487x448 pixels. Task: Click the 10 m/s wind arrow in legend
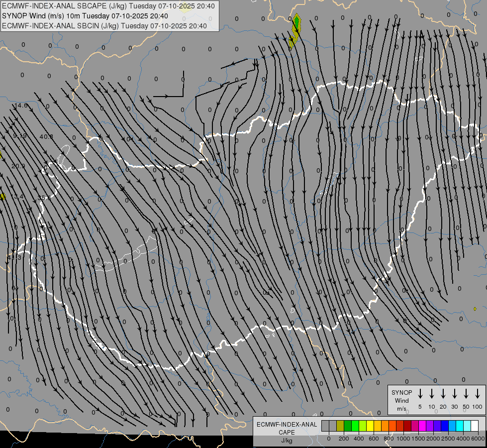click(x=432, y=394)
